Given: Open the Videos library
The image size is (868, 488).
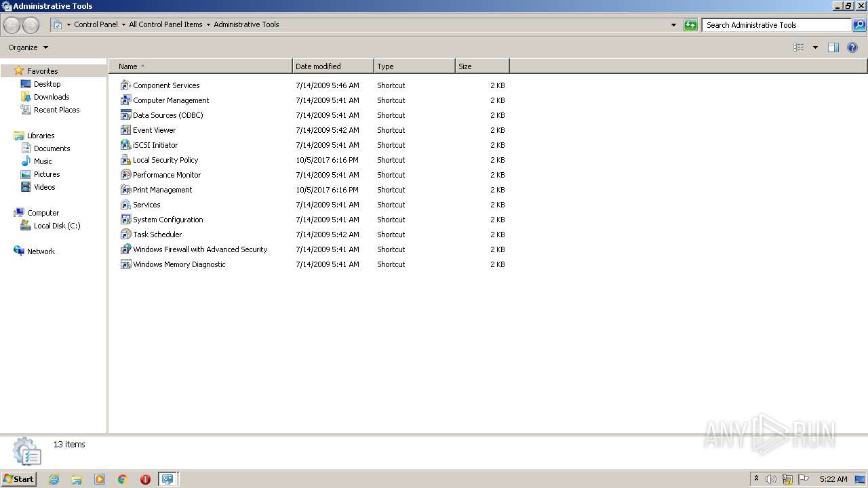Looking at the screenshot, I should (45, 187).
